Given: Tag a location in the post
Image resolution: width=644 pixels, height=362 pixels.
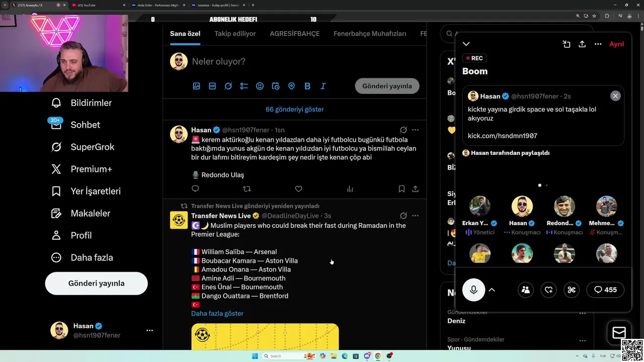Looking at the screenshot, I should click(x=291, y=86).
